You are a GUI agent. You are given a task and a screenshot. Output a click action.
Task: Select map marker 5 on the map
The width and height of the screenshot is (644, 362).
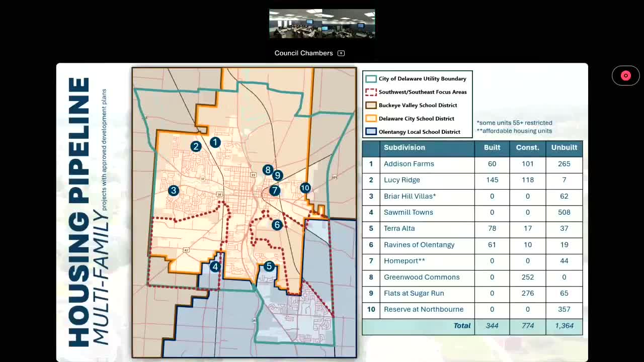point(269,266)
